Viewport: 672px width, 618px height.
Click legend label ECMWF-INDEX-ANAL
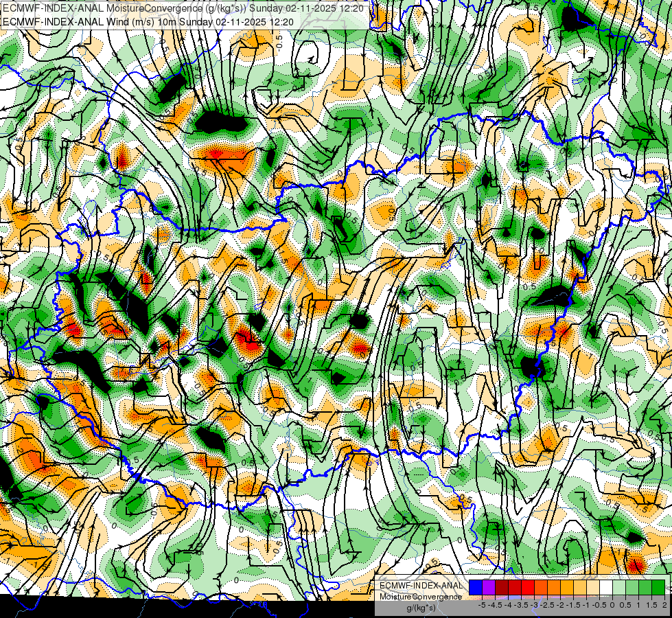click(x=421, y=586)
